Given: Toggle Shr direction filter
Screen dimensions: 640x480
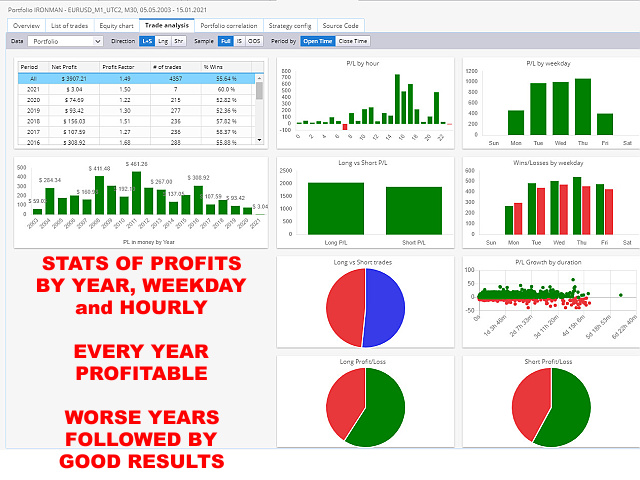Looking at the screenshot, I should click(179, 41).
